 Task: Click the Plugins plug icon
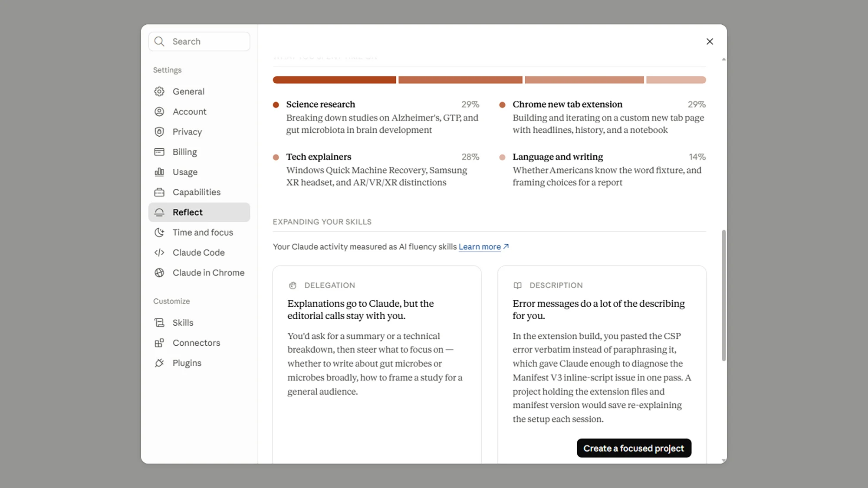(159, 363)
